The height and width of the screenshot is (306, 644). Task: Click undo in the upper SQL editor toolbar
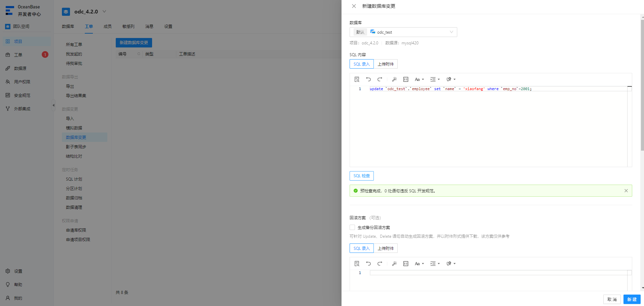[x=368, y=79]
